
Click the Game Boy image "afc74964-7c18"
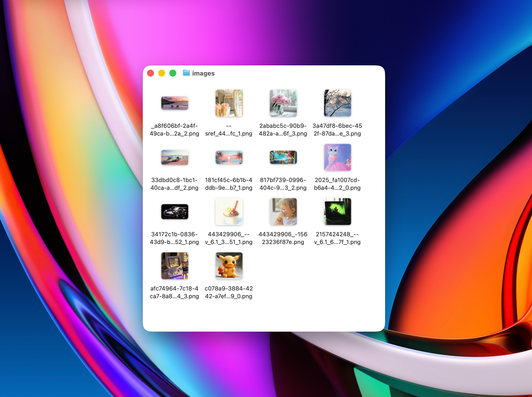pos(175,266)
